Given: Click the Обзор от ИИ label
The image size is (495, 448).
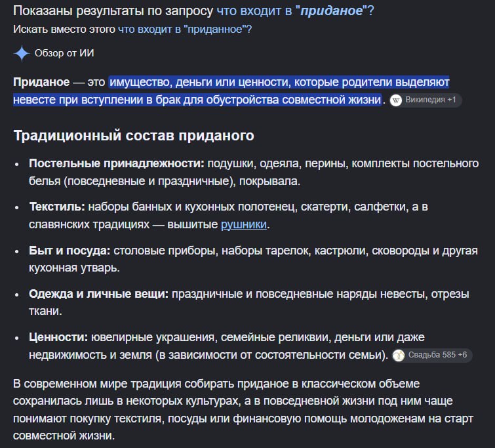Looking at the screenshot, I should (x=64, y=53).
